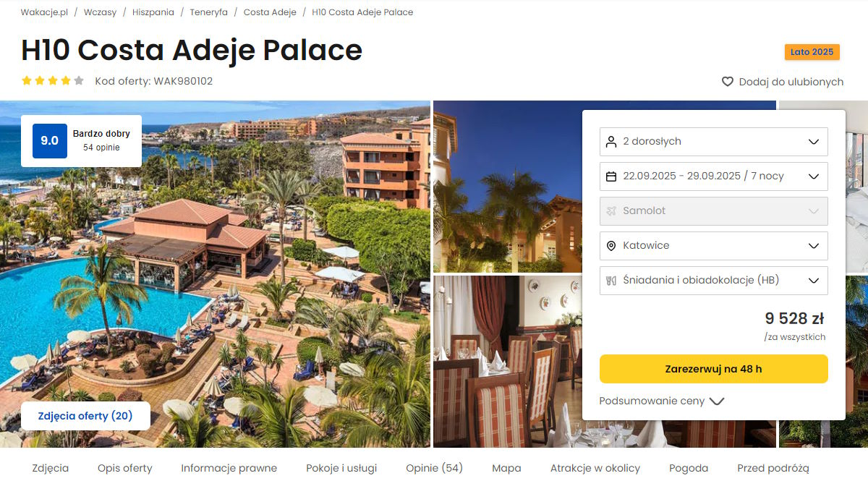Click the hotel star rating
868x481 pixels.
coord(53,81)
